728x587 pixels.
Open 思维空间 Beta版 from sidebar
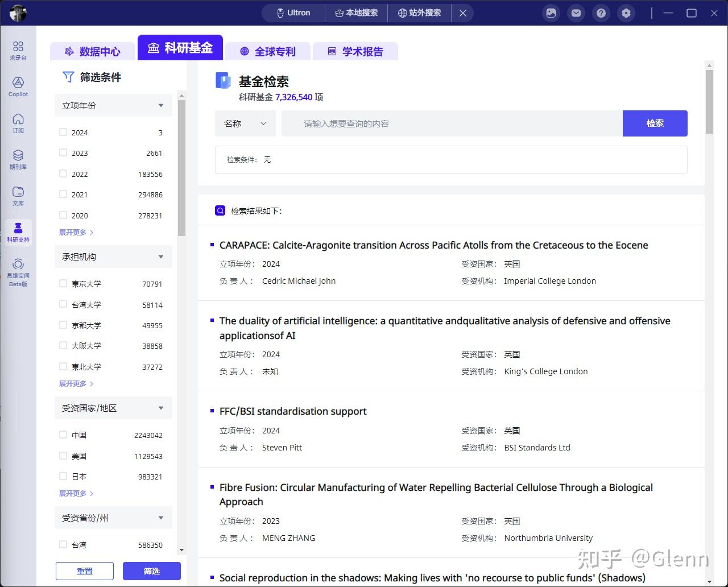18,270
